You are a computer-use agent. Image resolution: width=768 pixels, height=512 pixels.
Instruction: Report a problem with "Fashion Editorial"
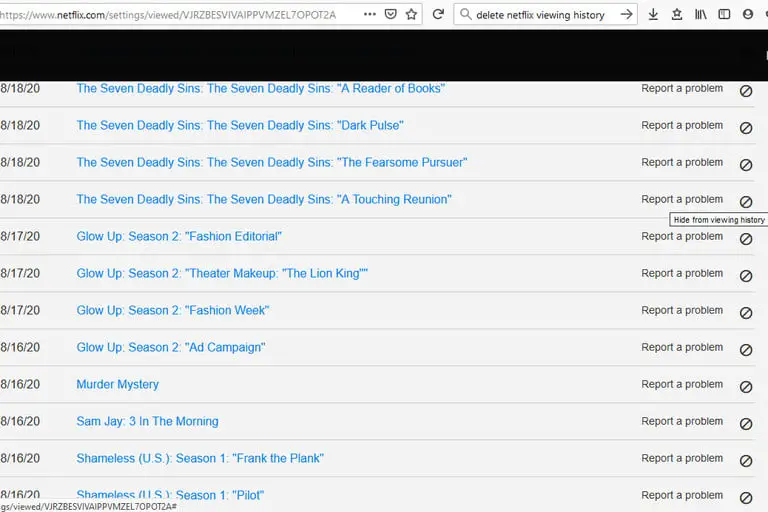tap(682, 237)
